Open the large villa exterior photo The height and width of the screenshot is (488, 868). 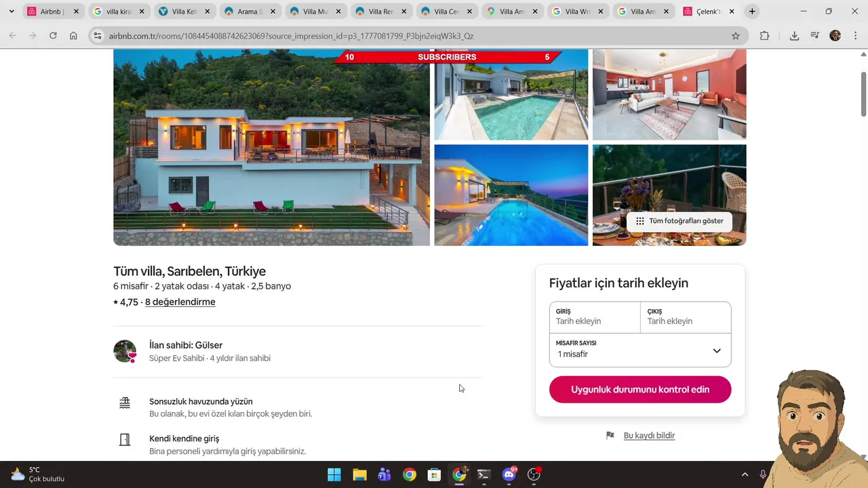click(x=271, y=147)
